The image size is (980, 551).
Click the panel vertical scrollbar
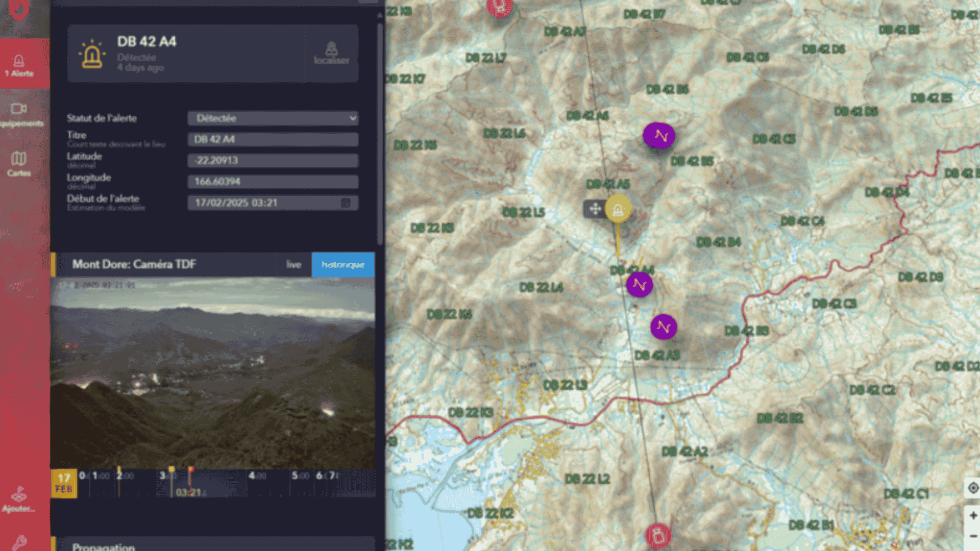click(380, 134)
